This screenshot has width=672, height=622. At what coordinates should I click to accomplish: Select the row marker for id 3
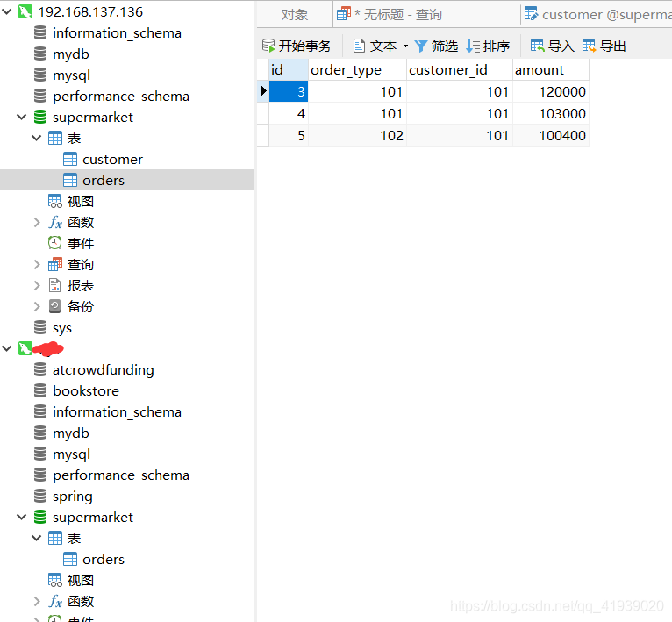[x=263, y=91]
